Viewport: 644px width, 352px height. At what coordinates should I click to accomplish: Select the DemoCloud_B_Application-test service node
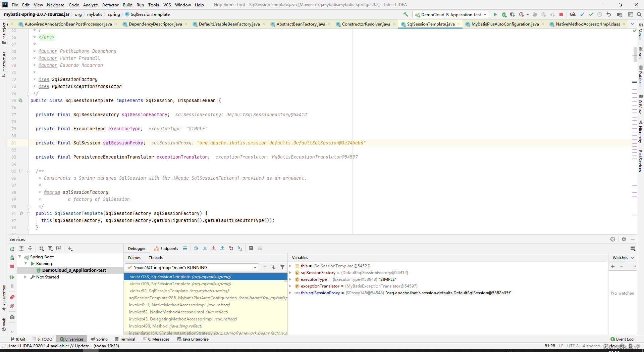tap(74, 270)
